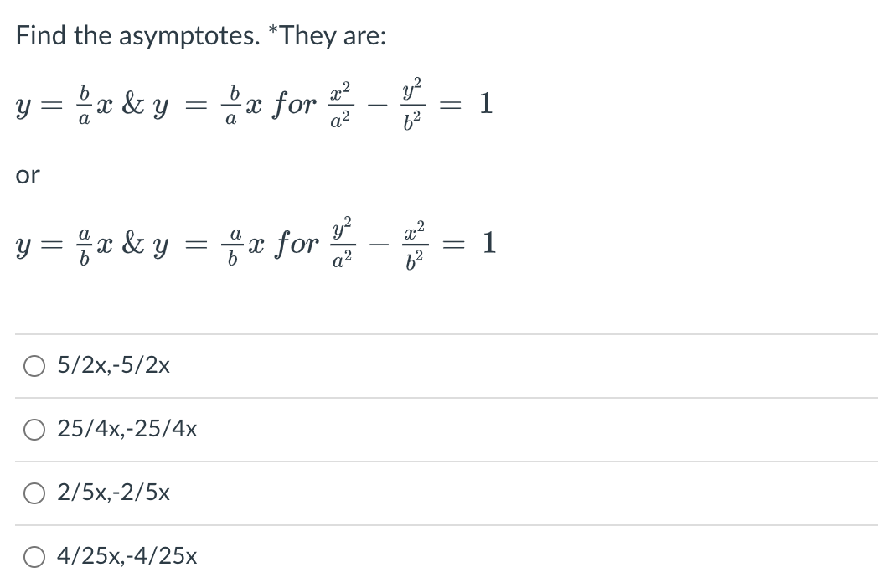Select the 25/4x,-25/4x radio button

(x=34, y=429)
